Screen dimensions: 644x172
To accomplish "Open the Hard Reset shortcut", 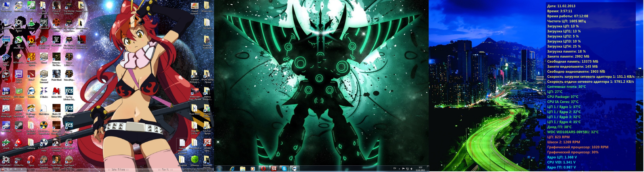I will 44,42.
